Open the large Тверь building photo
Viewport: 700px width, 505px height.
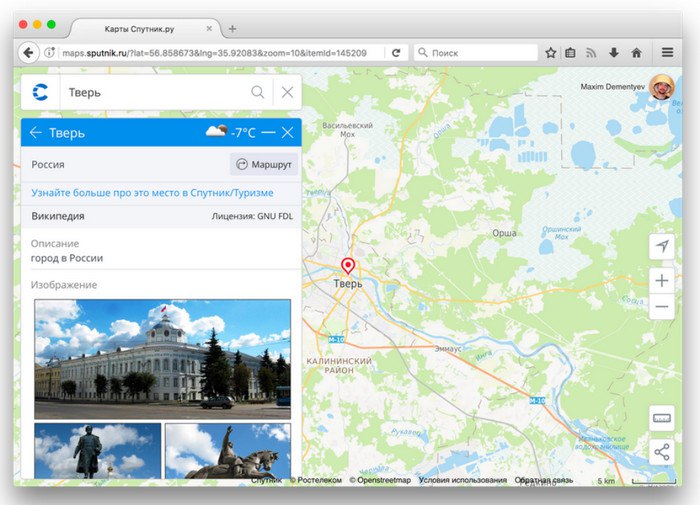[x=162, y=359]
